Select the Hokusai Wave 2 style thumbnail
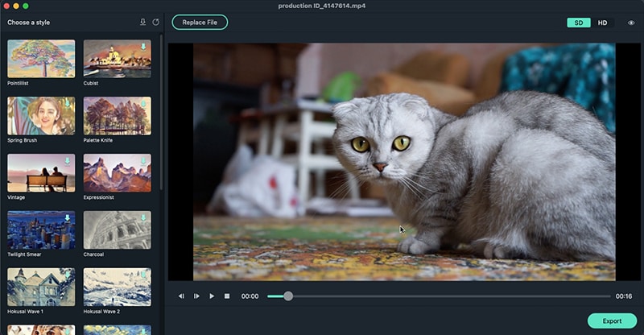The image size is (644, 335). [117, 287]
